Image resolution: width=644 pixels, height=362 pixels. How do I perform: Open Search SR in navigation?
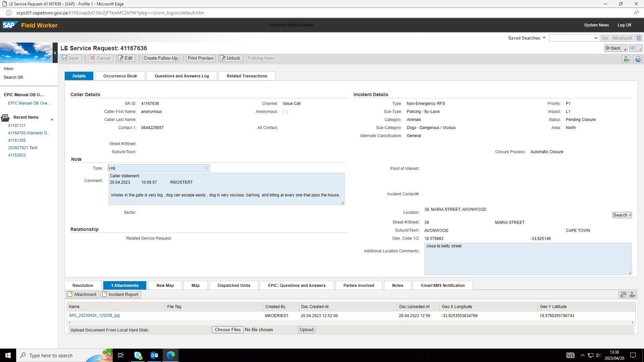click(13, 77)
